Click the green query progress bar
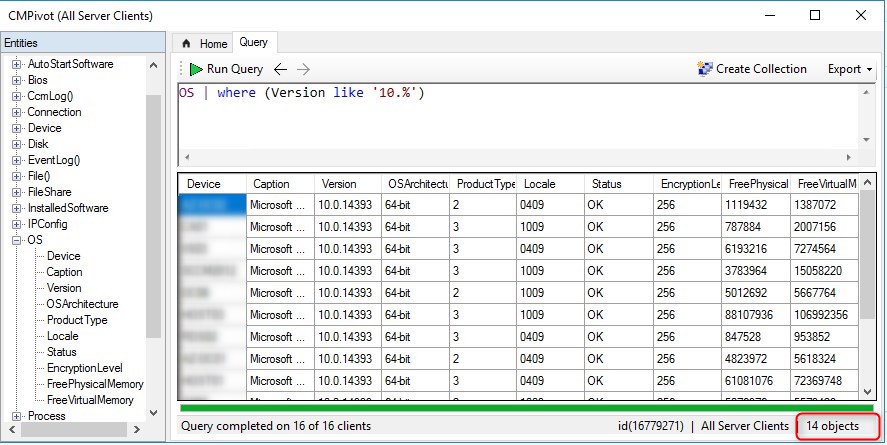 pos(526,408)
